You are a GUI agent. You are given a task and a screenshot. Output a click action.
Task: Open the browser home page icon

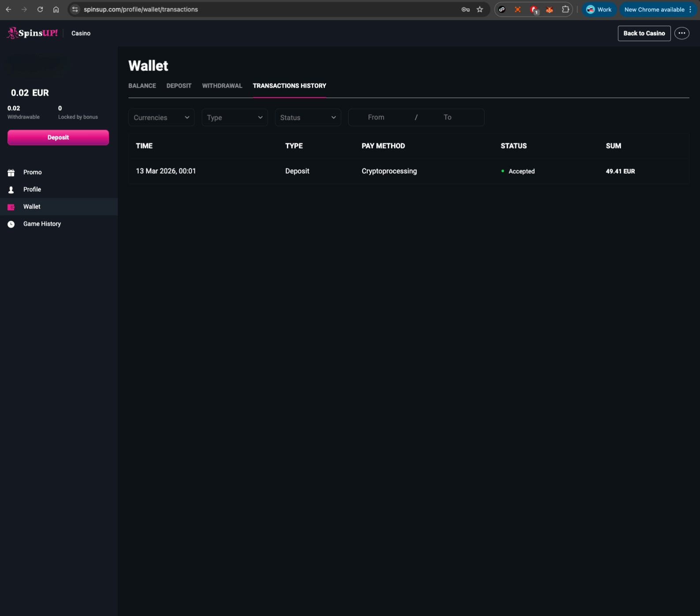[x=56, y=9]
